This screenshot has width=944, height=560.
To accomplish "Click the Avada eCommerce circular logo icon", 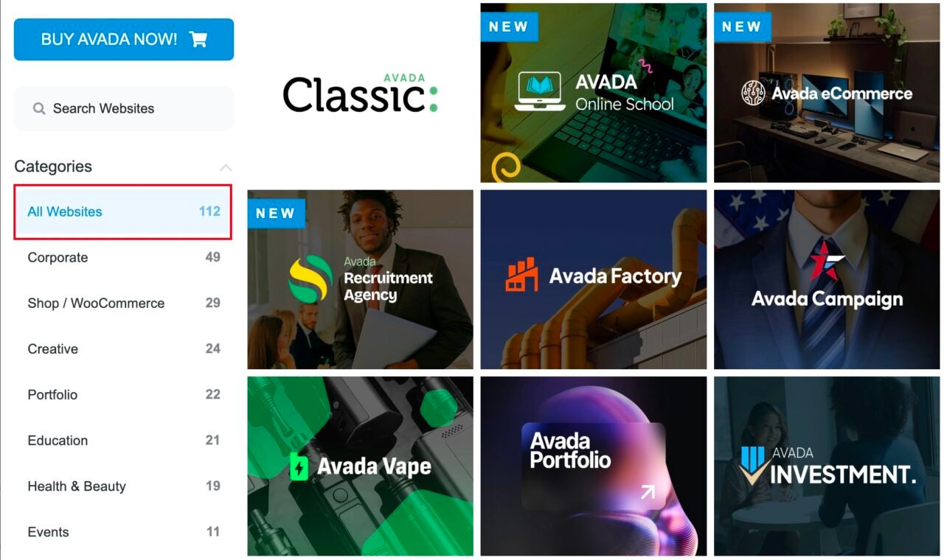I will point(753,93).
